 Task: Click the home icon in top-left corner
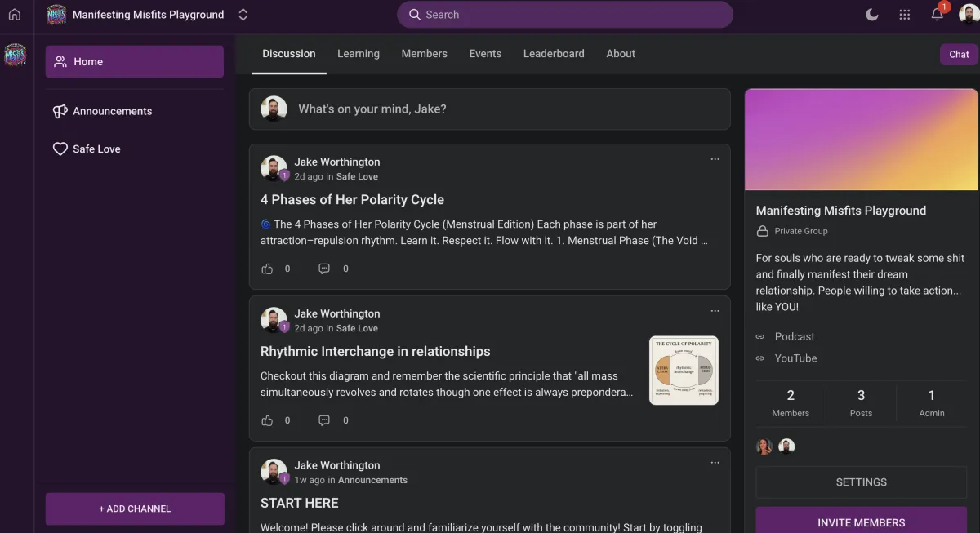(14, 15)
